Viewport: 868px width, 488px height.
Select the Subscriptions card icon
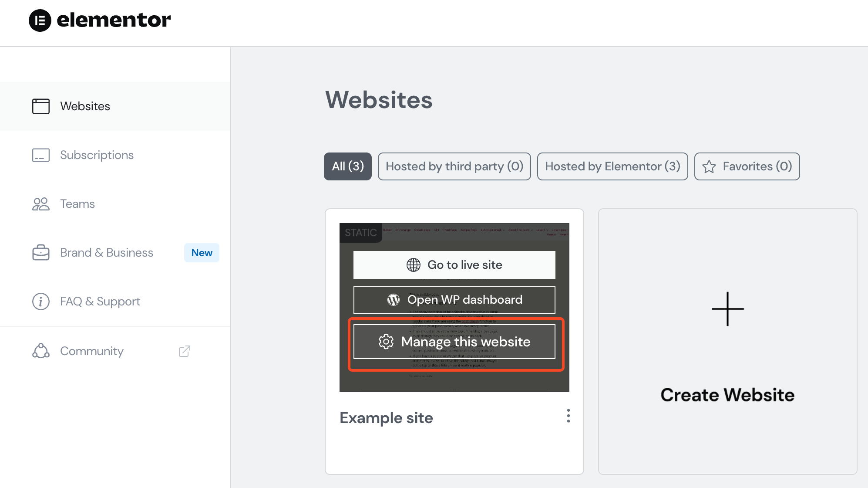41,155
